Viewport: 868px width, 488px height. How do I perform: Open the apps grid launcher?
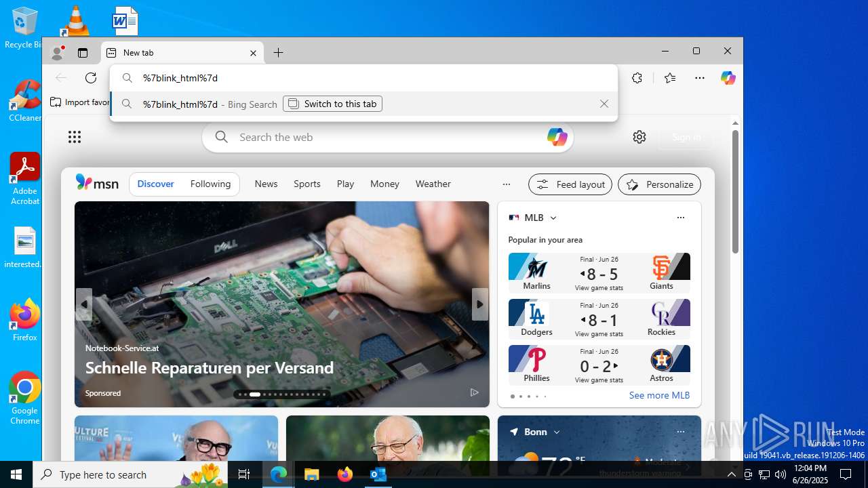tap(75, 137)
